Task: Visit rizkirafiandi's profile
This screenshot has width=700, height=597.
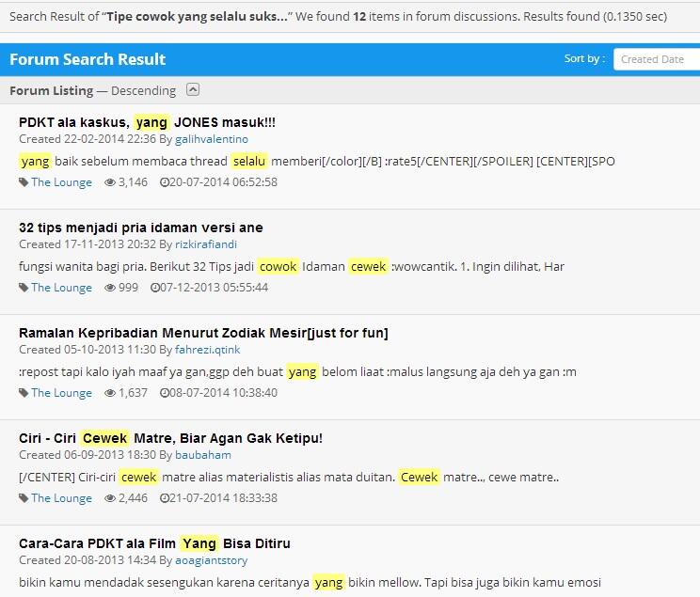Action: point(206,244)
